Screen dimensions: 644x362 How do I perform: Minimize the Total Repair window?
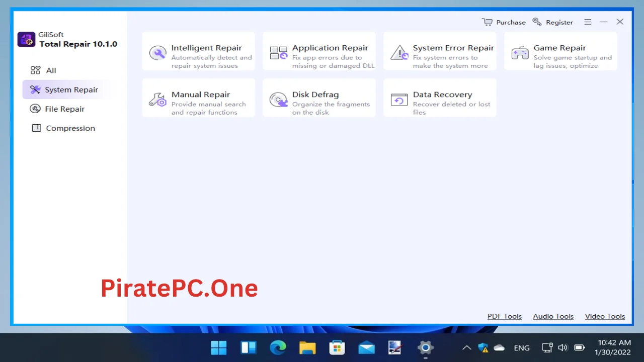coord(604,22)
